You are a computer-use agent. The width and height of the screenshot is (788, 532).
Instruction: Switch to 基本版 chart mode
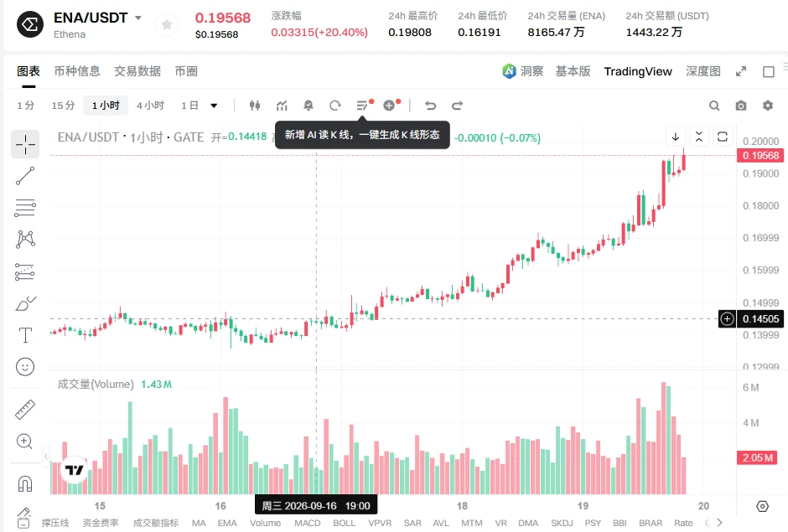[x=573, y=71]
